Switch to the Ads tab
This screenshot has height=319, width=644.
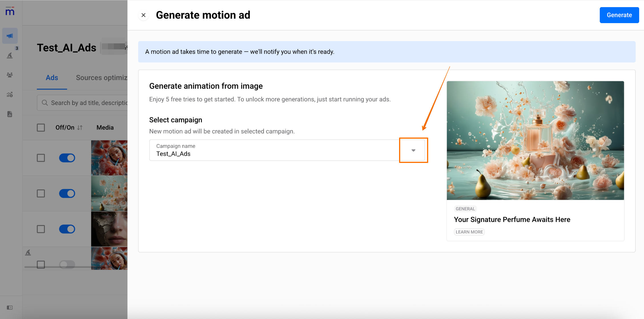click(x=52, y=78)
